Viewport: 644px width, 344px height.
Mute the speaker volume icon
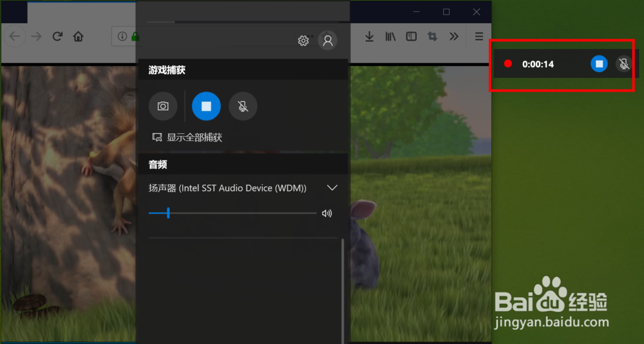coord(327,213)
